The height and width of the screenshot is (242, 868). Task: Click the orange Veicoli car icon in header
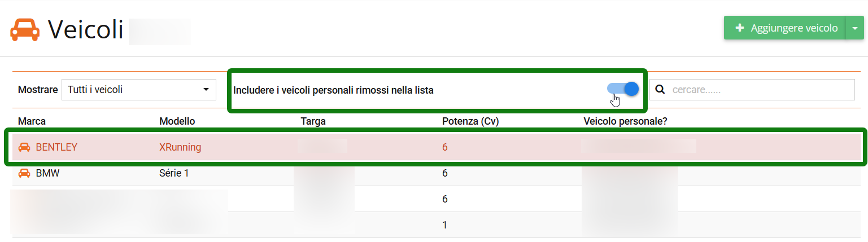[25, 30]
